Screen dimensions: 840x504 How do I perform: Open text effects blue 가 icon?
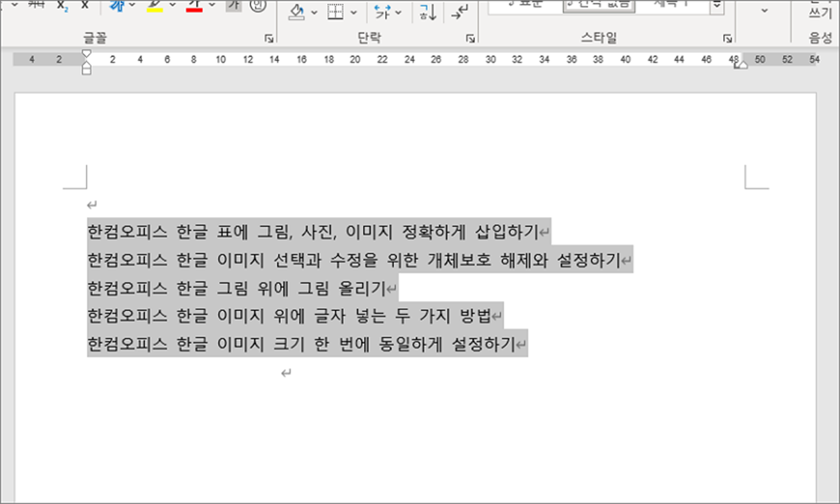pos(116,6)
